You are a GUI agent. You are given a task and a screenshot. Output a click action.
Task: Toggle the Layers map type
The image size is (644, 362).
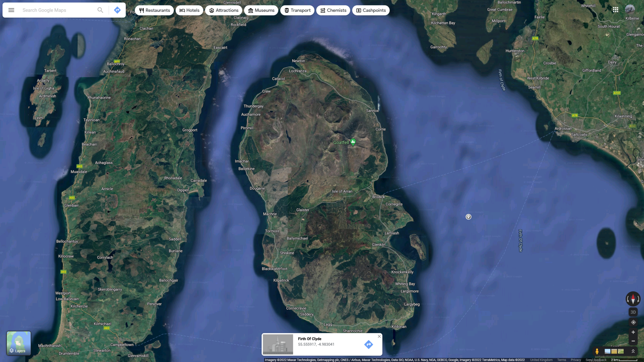[19, 343]
